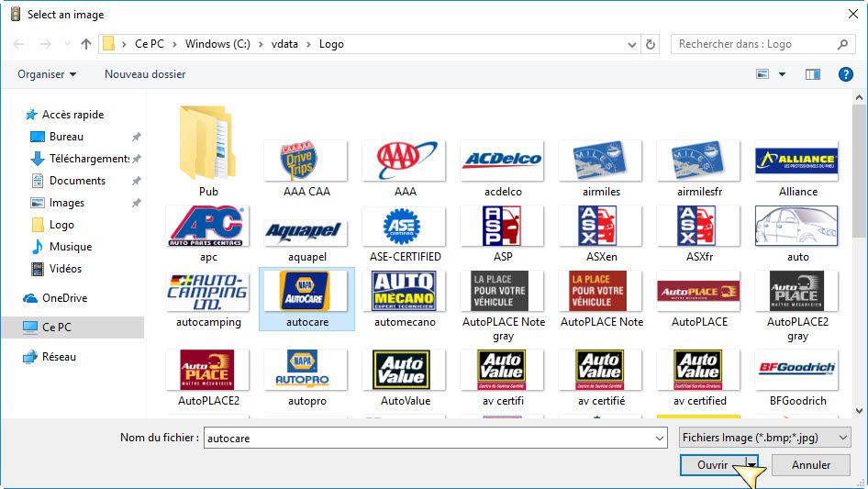The image size is (868, 489).
Task: Open the Logo folder in sidebar
Action: pyautogui.click(x=61, y=225)
